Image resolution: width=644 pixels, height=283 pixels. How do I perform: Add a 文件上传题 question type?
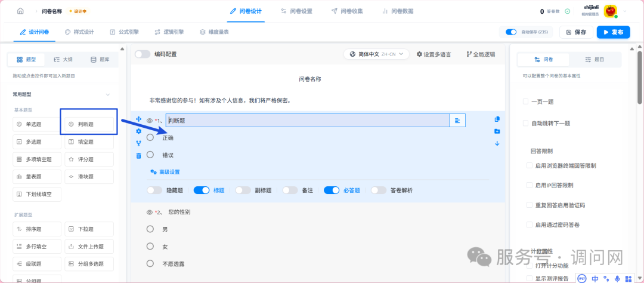89,247
